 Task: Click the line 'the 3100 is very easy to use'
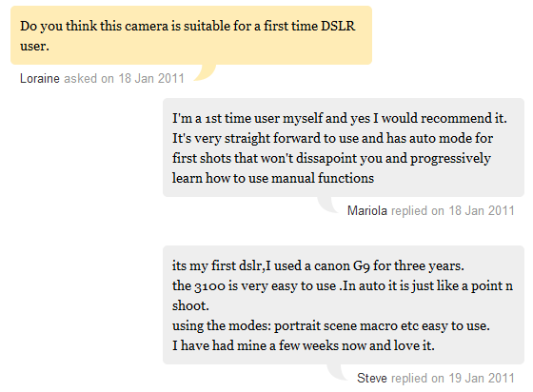[x=254, y=286]
